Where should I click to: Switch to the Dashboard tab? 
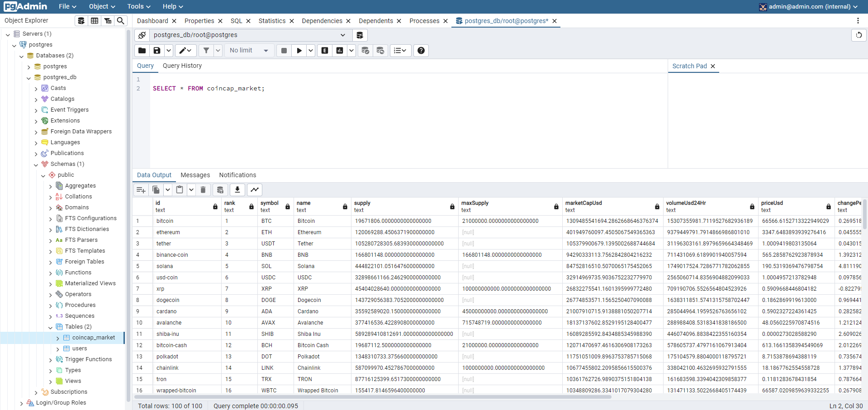coord(152,21)
